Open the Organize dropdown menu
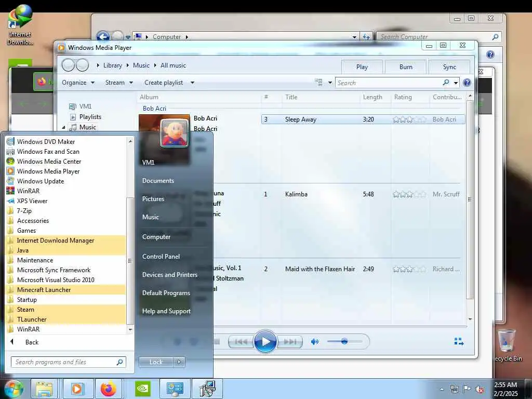This screenshot has height=399, width=532. 78,83
